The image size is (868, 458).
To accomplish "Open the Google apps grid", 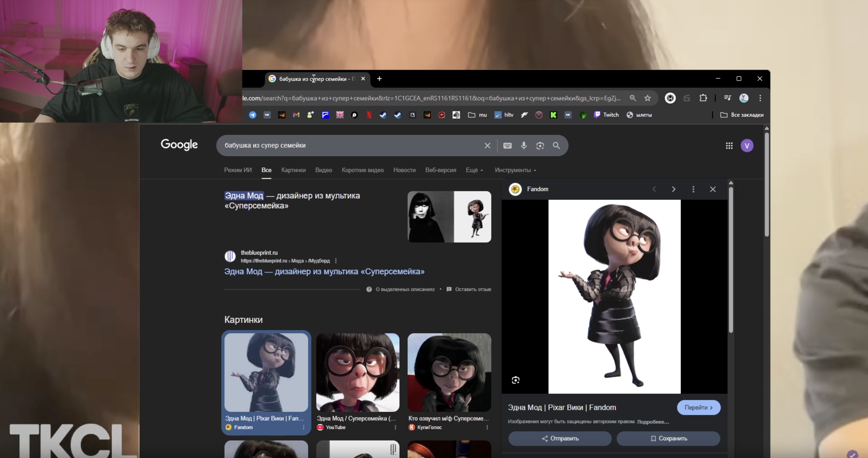I will pyautogui.click(x=729, y=146).
